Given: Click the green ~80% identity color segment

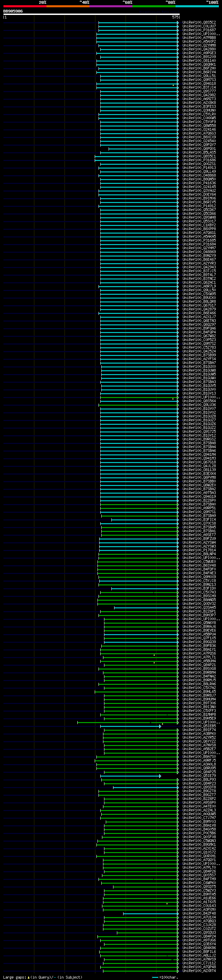Looking at the screenshot, I should tap(154, 6).
